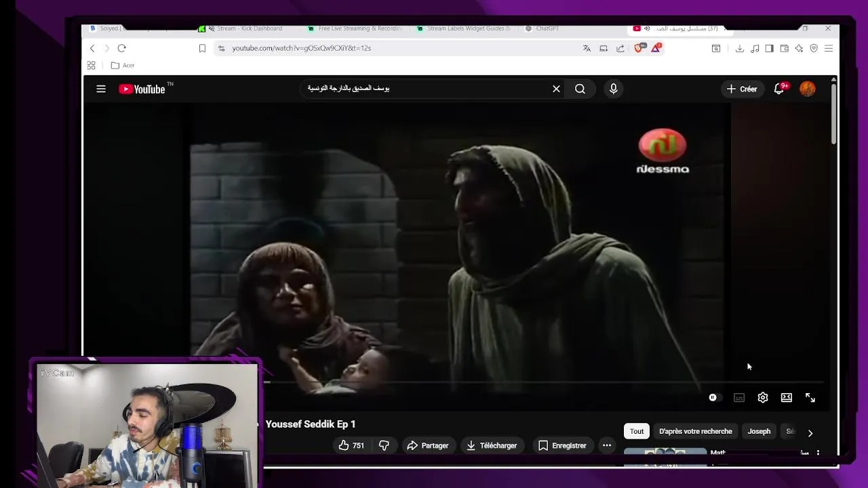Screen dimensions: 868x488
Task: Open the site information icon
Action: click(221, 48)
